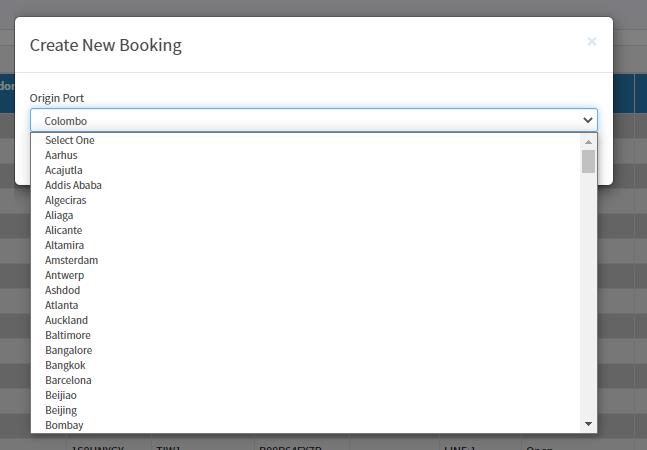Click the scrollbar up arrow in list
Image resolution: width=647 pixels, height=450 pixels.
pyautogui.click(x=588, y=142)
